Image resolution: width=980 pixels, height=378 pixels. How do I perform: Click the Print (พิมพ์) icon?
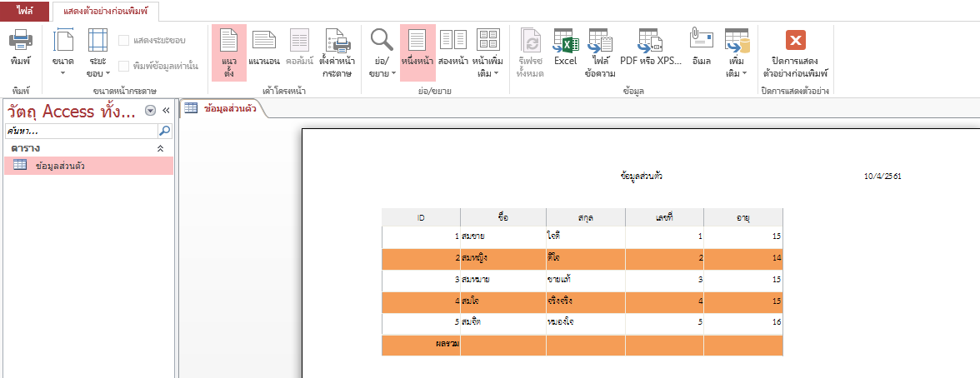[21, 48]
